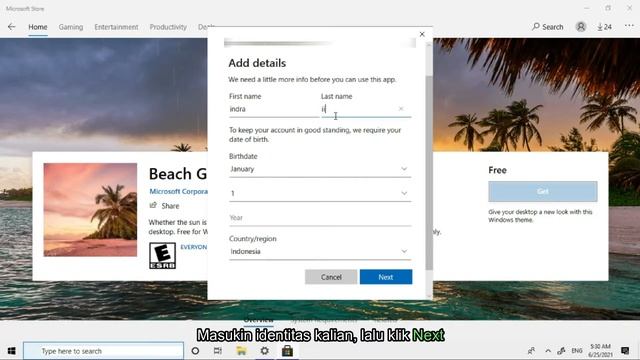Open Settings gear on taskbar
Viewport: 640px width, 360px height.
264,351
